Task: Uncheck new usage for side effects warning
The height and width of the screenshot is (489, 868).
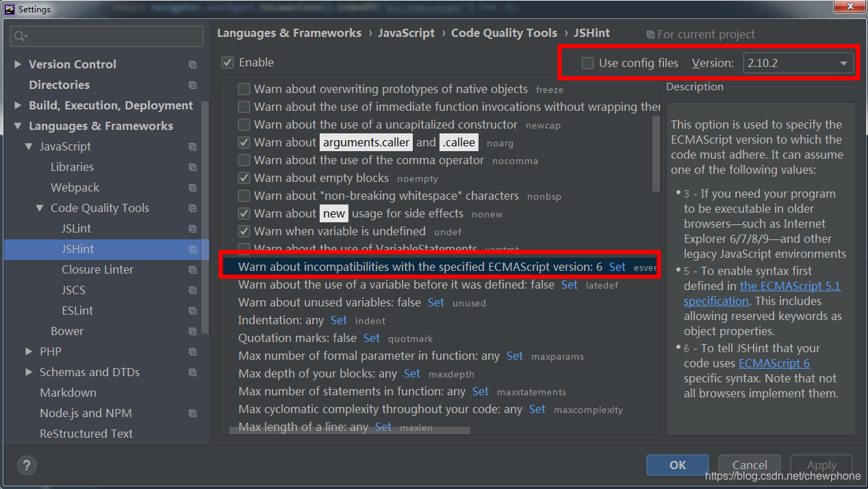Action: (244, 213)
